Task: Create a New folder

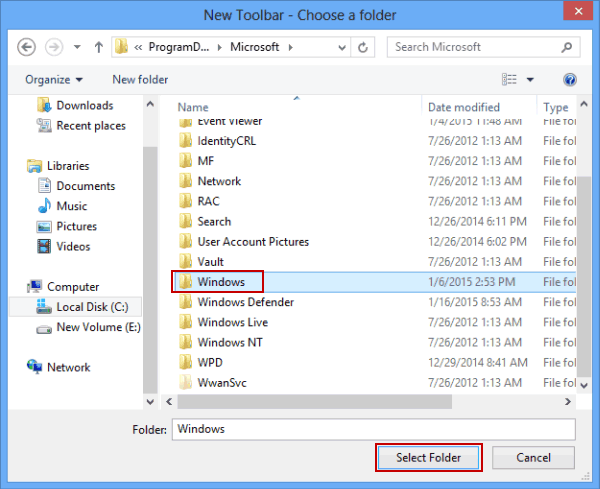Action: tap(140, 80)
